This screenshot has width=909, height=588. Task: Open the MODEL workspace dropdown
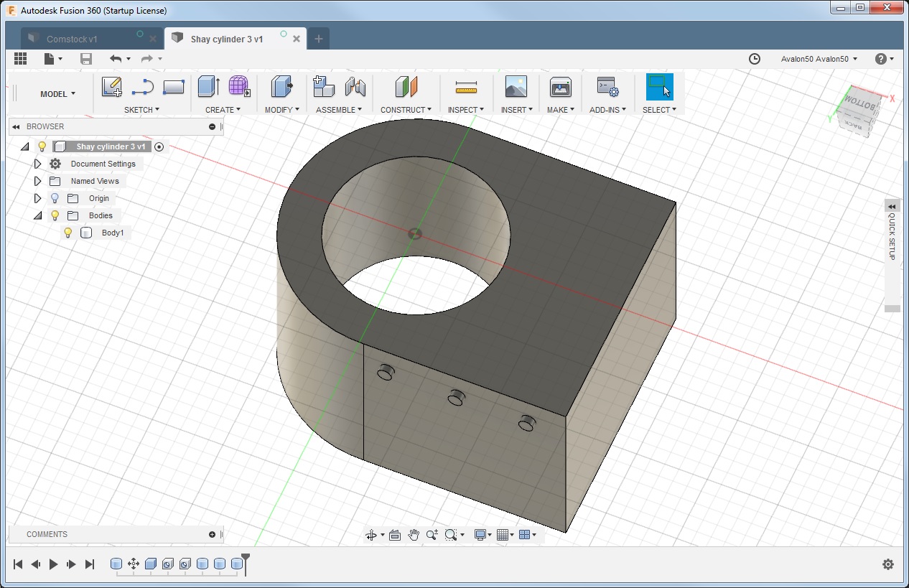pos(57,94)
